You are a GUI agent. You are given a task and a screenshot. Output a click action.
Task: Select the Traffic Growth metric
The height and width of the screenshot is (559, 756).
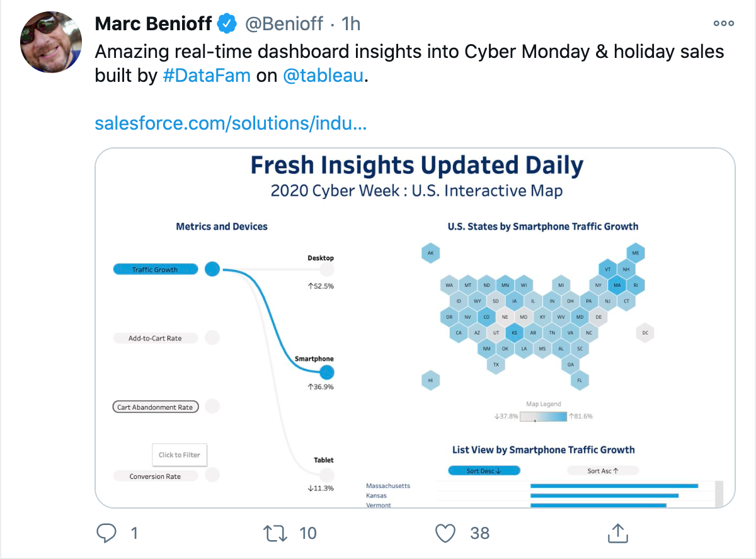pos(155,269)
